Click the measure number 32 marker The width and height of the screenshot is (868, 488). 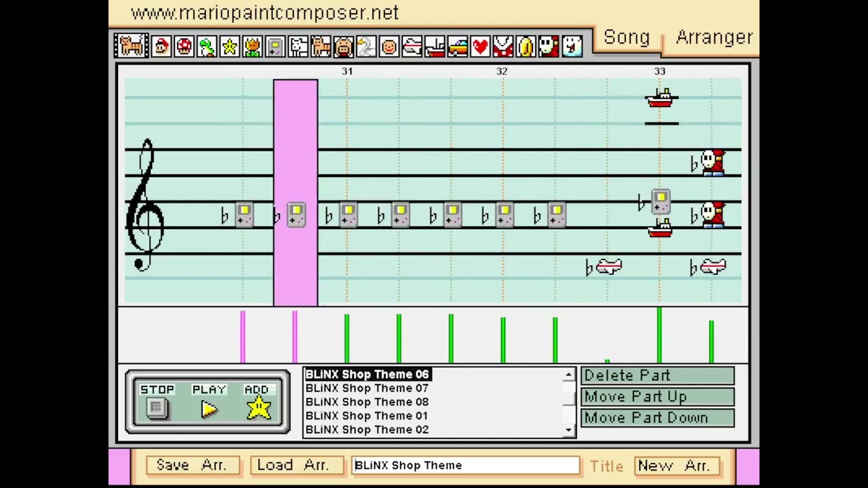pos(502,71)
